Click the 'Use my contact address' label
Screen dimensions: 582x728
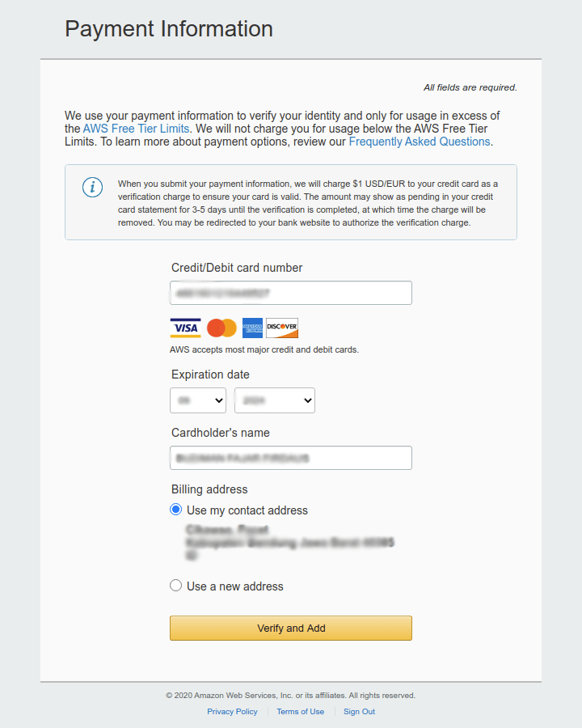click(x=247, y=510)
